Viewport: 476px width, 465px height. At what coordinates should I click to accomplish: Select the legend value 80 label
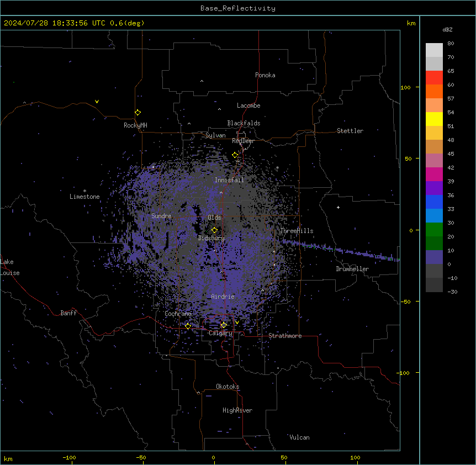[451, 44]
